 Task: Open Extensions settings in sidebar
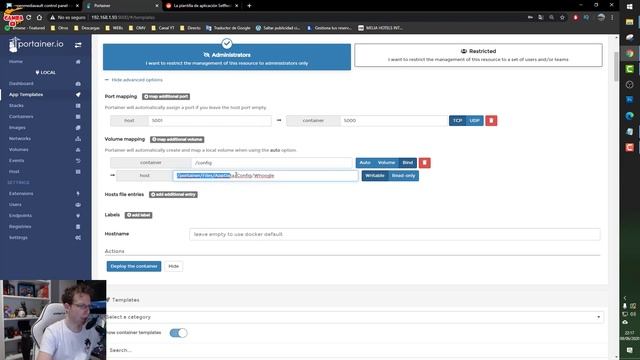point(21,193)
